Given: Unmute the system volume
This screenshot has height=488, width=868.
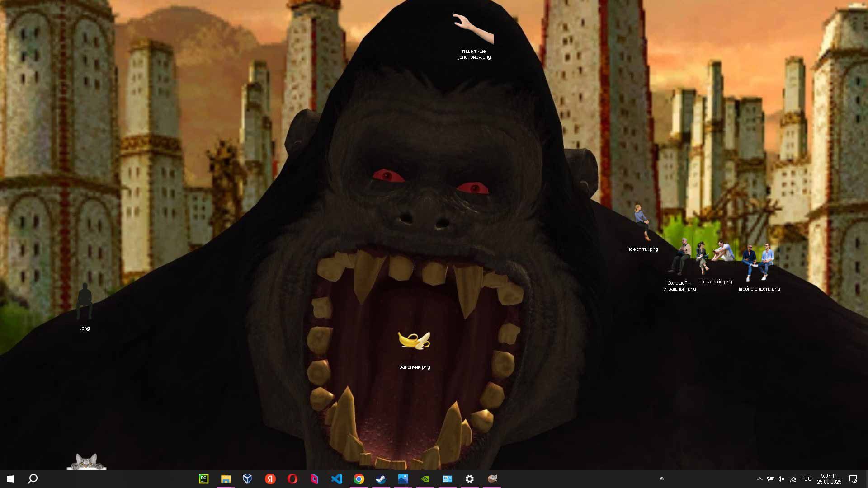Looking at the screenshot, I should pos(782,479).
